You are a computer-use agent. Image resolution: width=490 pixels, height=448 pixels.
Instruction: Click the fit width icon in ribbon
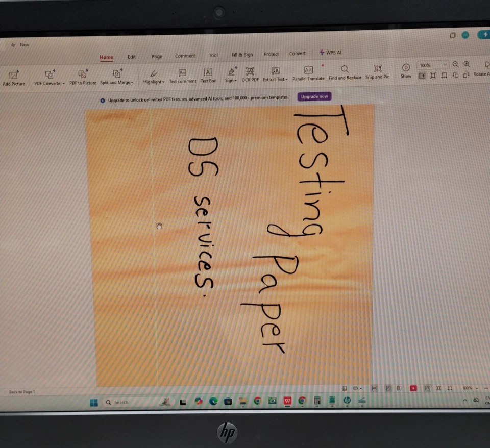point(444,76)
